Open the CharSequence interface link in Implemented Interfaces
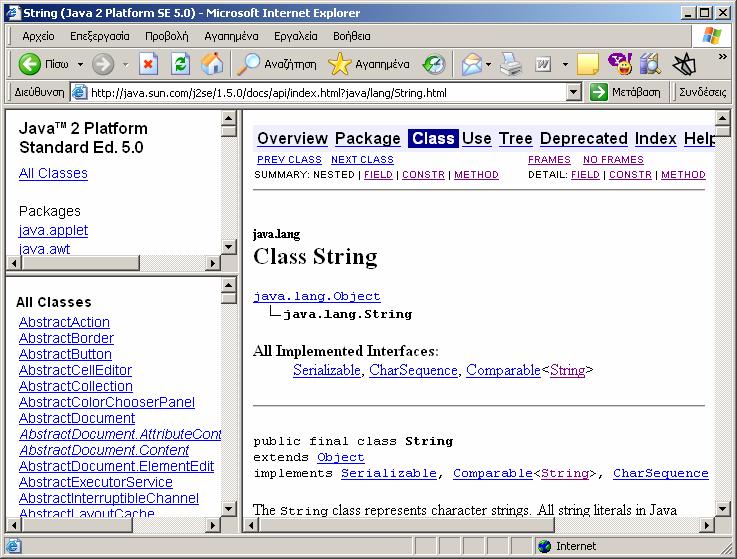 [x=413, y=370]
